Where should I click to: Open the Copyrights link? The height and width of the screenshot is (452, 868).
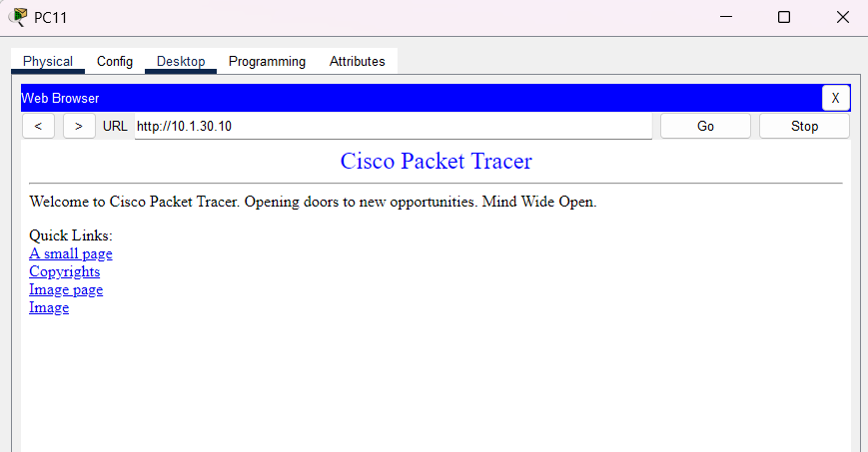[64, 271]
